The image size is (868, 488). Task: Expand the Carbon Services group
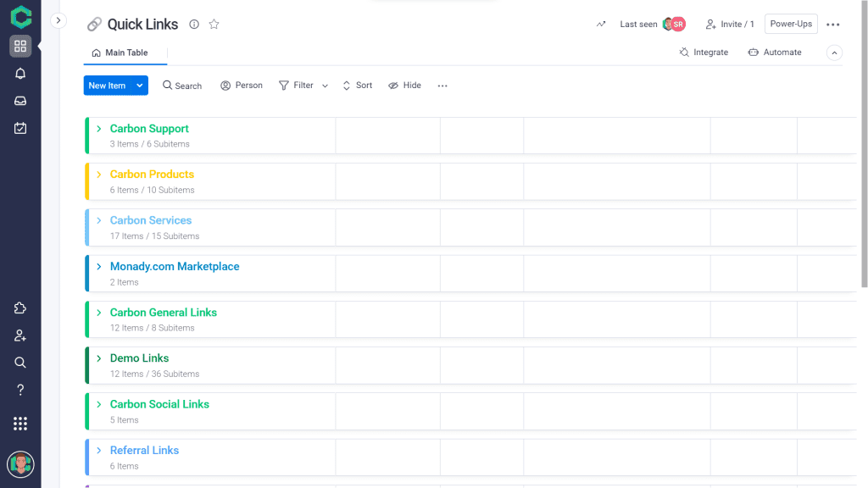[x=99, y=220]
